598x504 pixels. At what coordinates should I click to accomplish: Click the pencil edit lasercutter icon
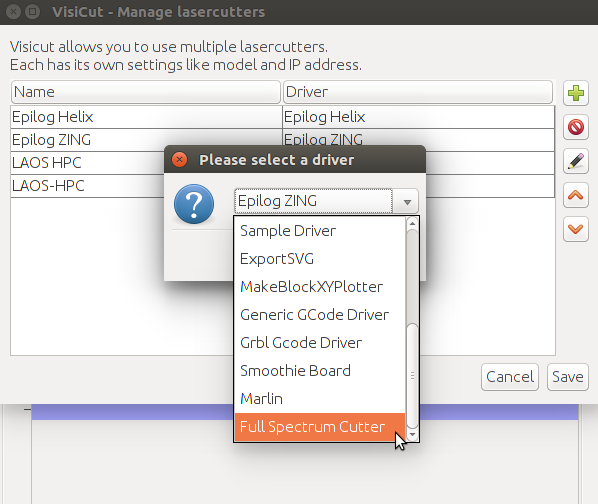point(575,161)
